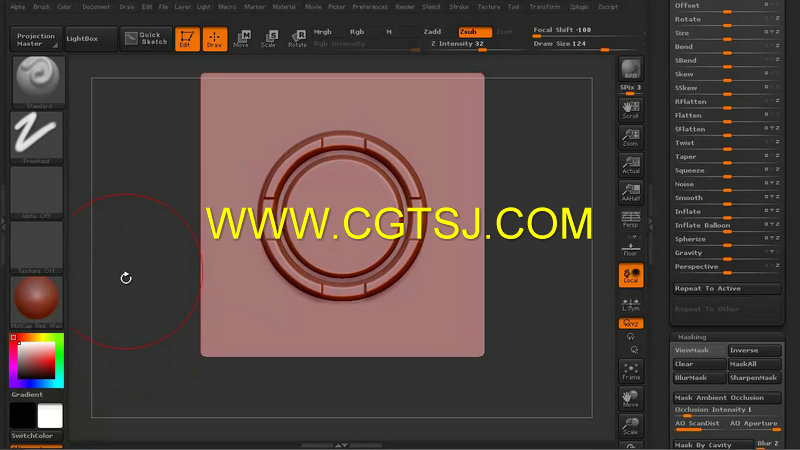Click the Scroll canvas hand icon
The height and width of the screenshot is (450, 800).
click(x=631, y=110)
